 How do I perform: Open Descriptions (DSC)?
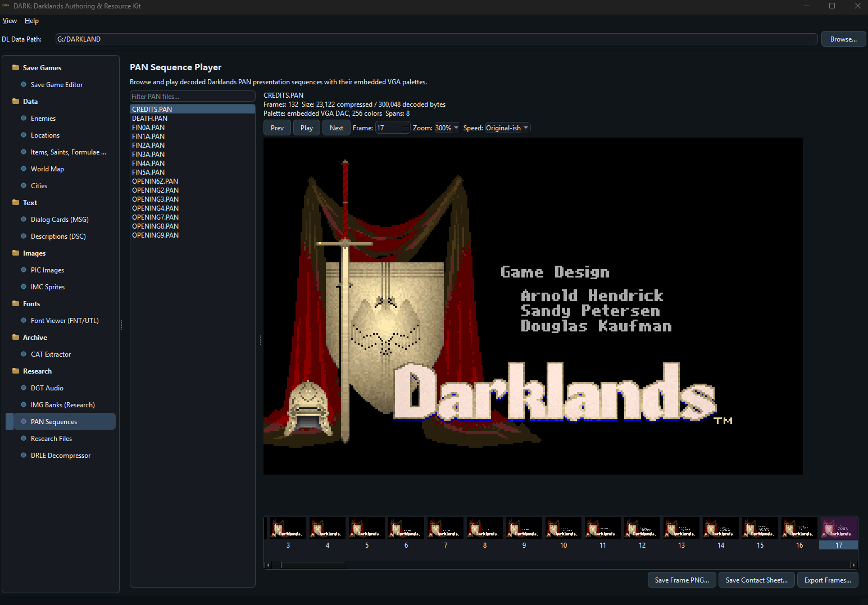click(x=58, y=236)
